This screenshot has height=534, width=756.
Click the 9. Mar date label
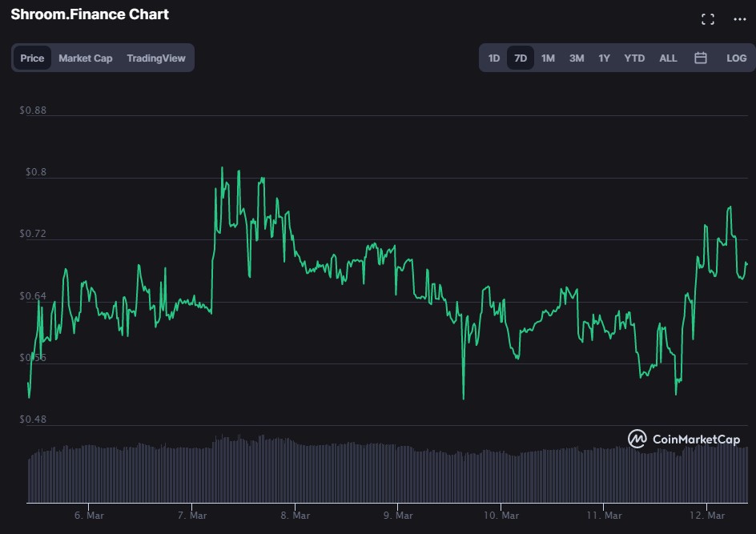click(398, 516)
